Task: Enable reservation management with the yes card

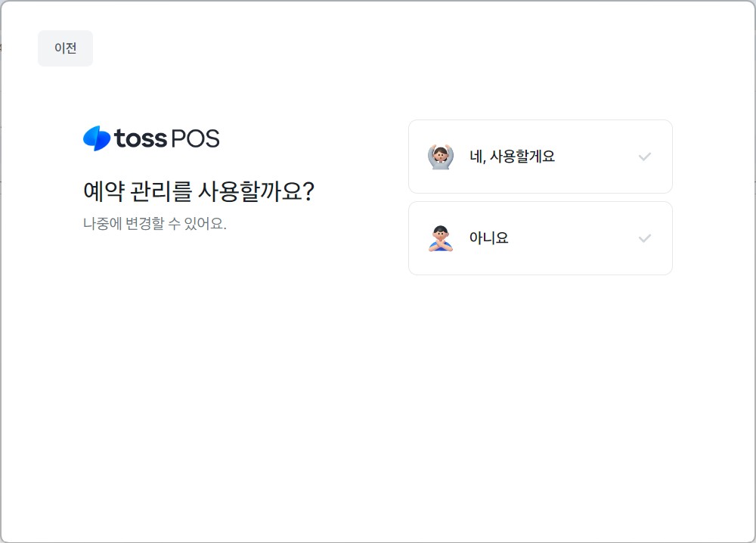Action: (540, 157)
